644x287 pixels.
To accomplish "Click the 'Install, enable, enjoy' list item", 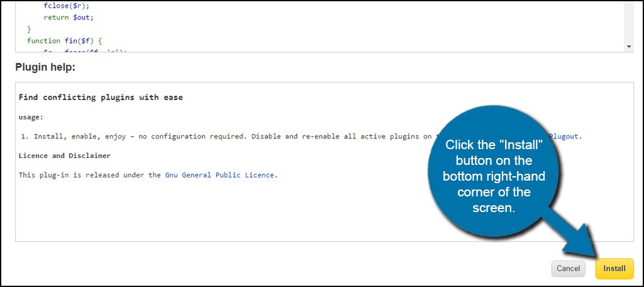I will point(189,136).
